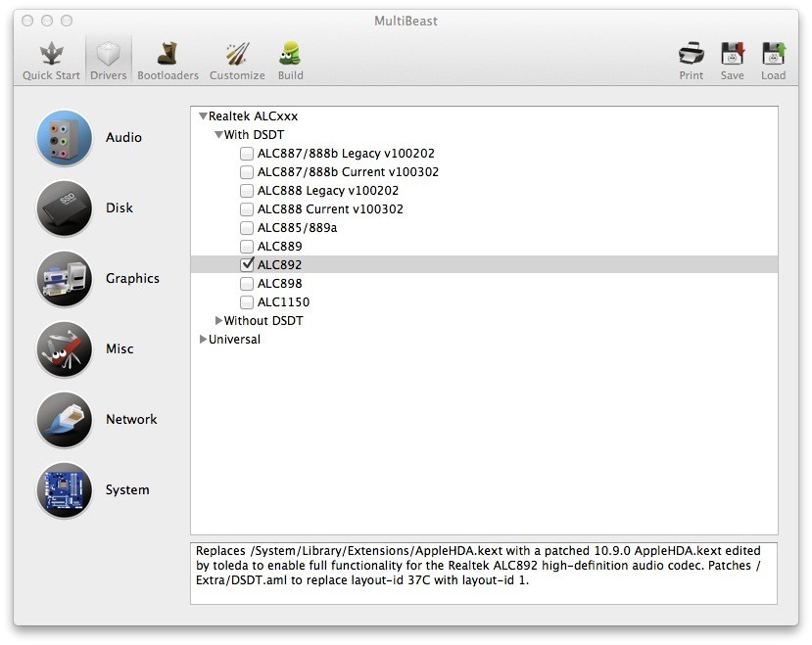This screenshot has height=645, width=812.
Task: Uncheck the ALC892 checkbox
Action: (x=247, y=265)
